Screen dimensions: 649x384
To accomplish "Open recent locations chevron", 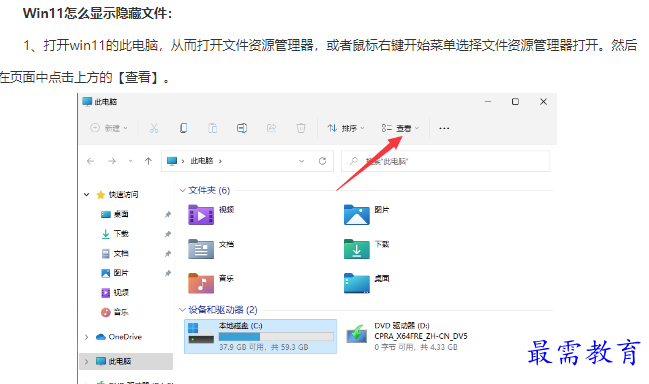I will coord(130,161).
